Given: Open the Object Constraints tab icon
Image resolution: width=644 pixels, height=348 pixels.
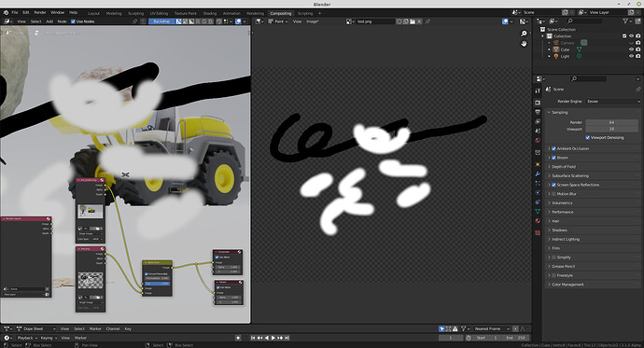Looking at the screenshot, I should [x=538, y=202].
